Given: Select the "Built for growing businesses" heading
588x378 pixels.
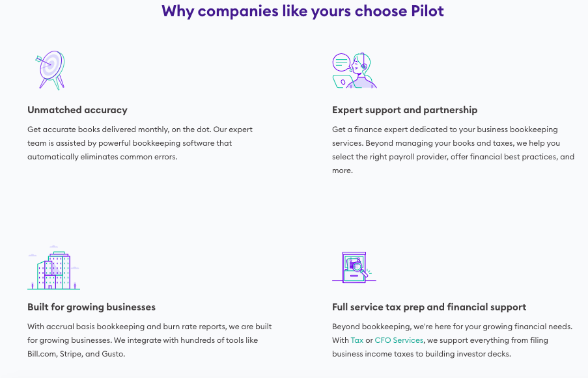Looking at the screenshot, I should click(92, 307).
